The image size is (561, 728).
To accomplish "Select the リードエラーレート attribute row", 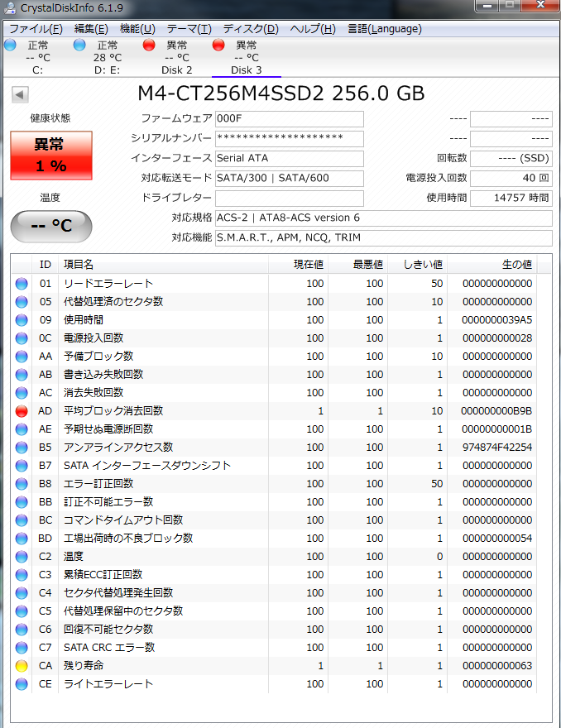I will 274,284.
